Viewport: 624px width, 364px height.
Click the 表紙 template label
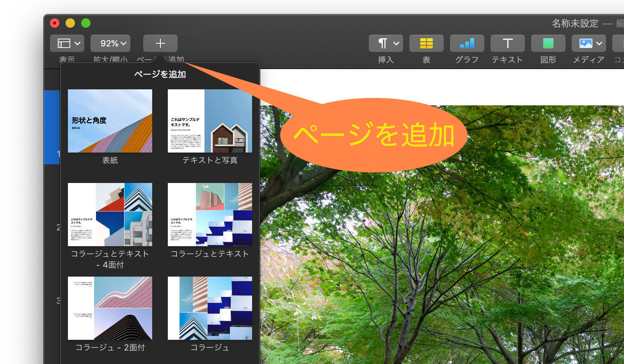coord(110,160)
